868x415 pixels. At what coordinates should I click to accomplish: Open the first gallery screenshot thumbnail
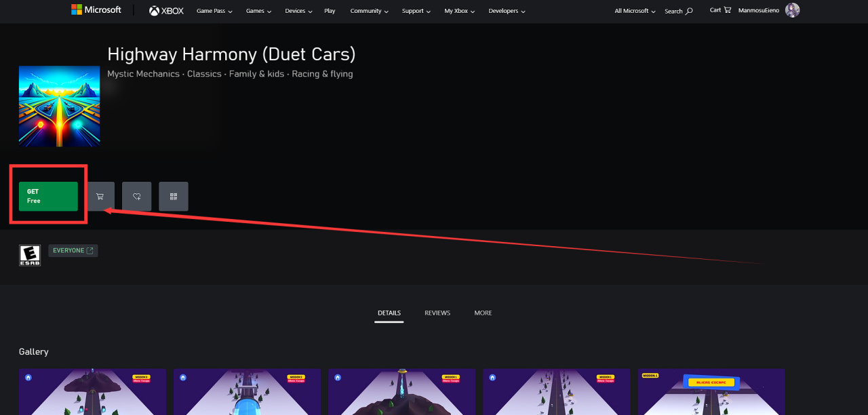point(92,392)
